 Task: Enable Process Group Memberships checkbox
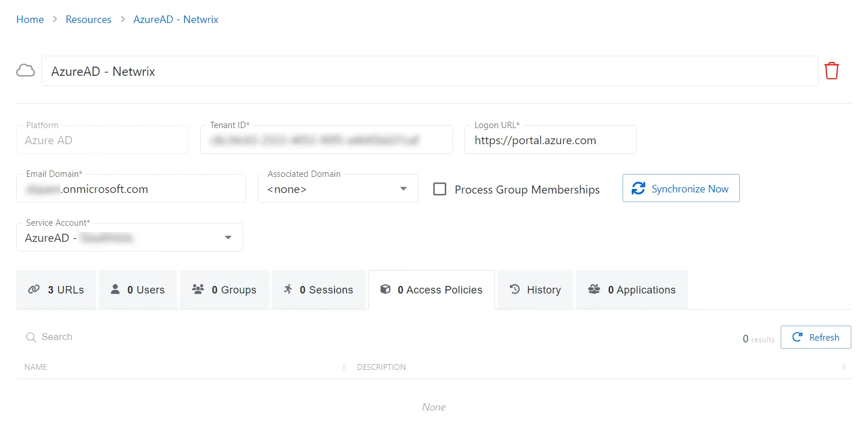click(x=440, y=189)
